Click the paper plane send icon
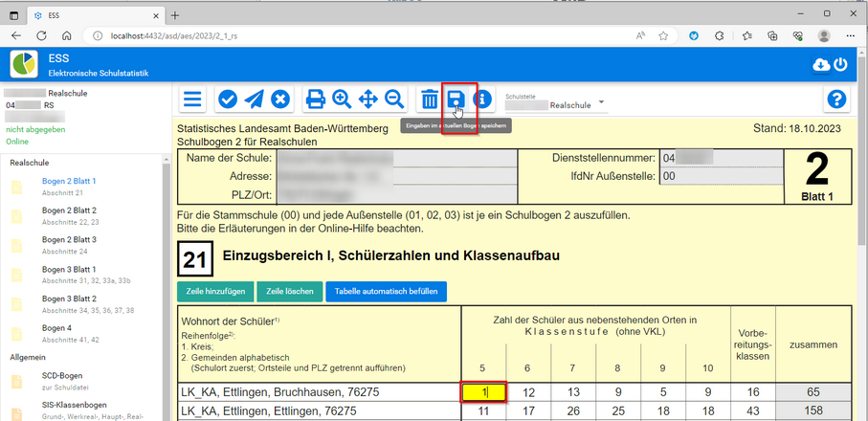The image size is (868, 421). click(x=254, y=100)
